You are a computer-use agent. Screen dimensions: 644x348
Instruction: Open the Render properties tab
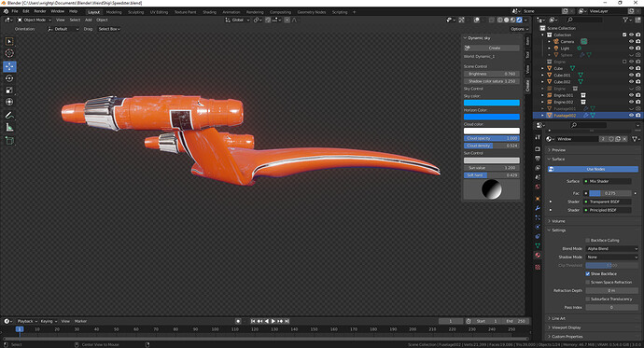pyautogui.click(x=538, y=148)
